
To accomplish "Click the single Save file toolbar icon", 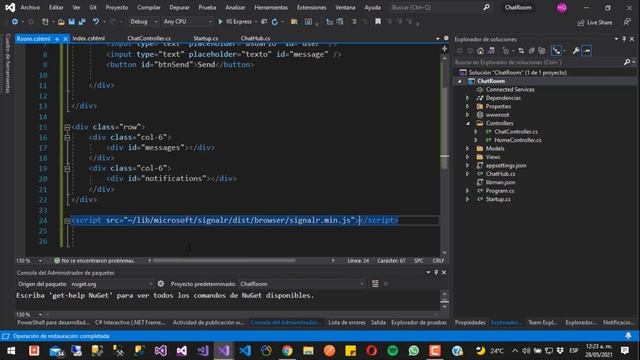I will point(71,22).
